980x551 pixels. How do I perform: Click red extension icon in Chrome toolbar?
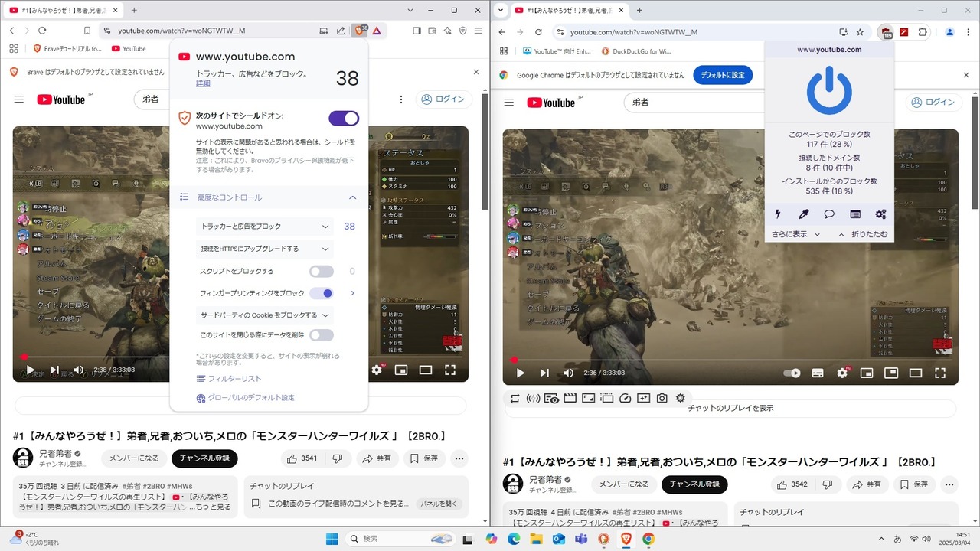(x=904, y=32)
